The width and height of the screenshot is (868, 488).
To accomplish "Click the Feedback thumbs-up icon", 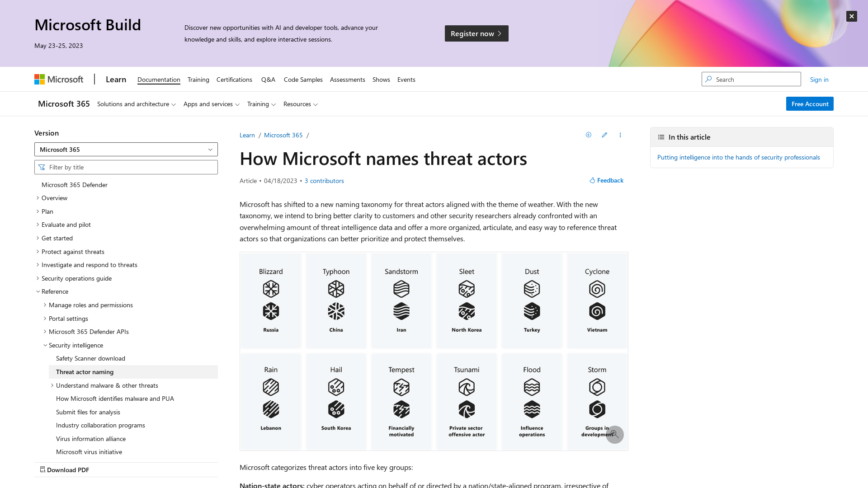I will tap(592, 180).
